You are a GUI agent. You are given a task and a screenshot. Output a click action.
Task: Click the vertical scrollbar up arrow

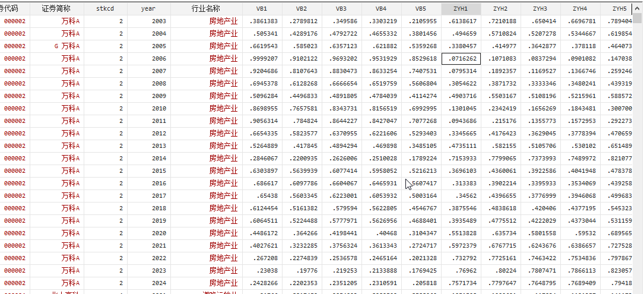coord(638,8)
